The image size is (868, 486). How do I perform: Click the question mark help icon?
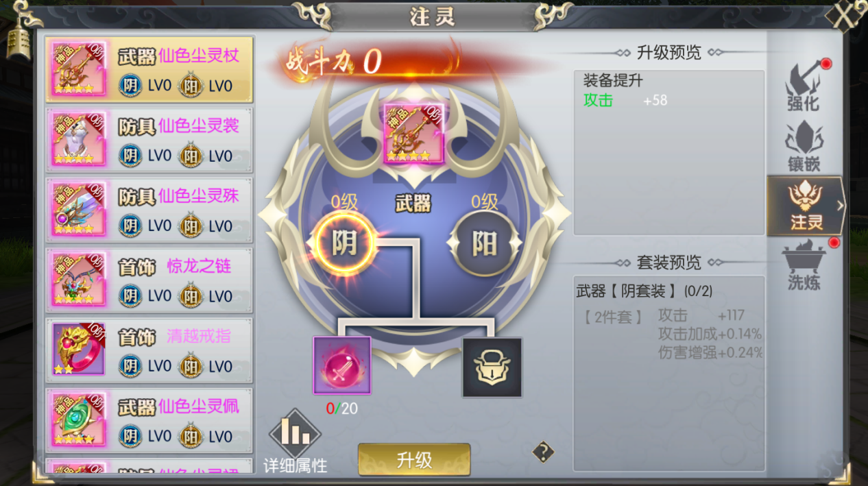click(543, 452)
